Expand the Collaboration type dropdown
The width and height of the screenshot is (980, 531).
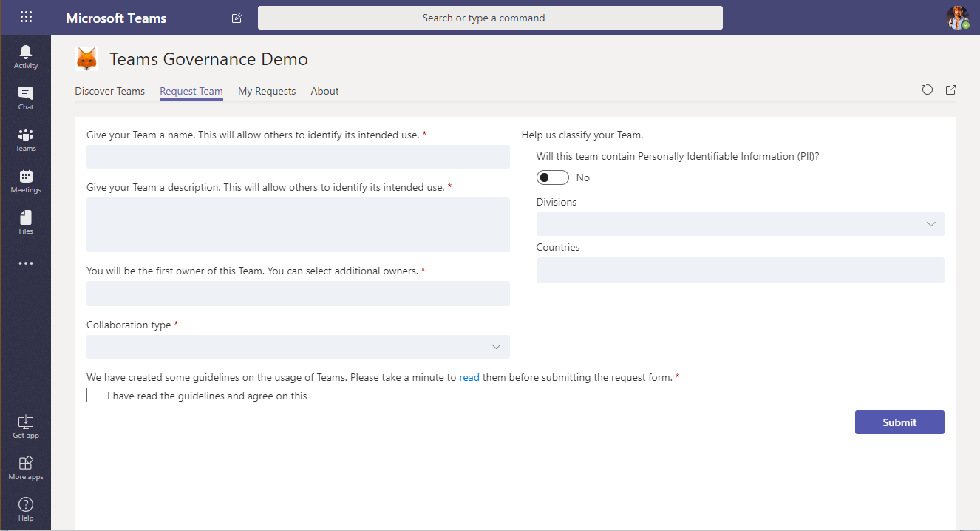[x=298, y=347]
